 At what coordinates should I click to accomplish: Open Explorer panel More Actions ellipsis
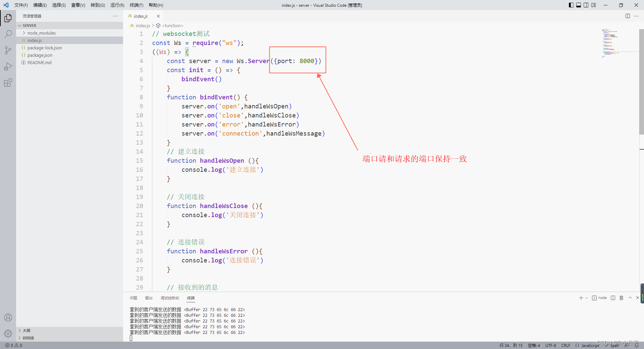point(115,16)
